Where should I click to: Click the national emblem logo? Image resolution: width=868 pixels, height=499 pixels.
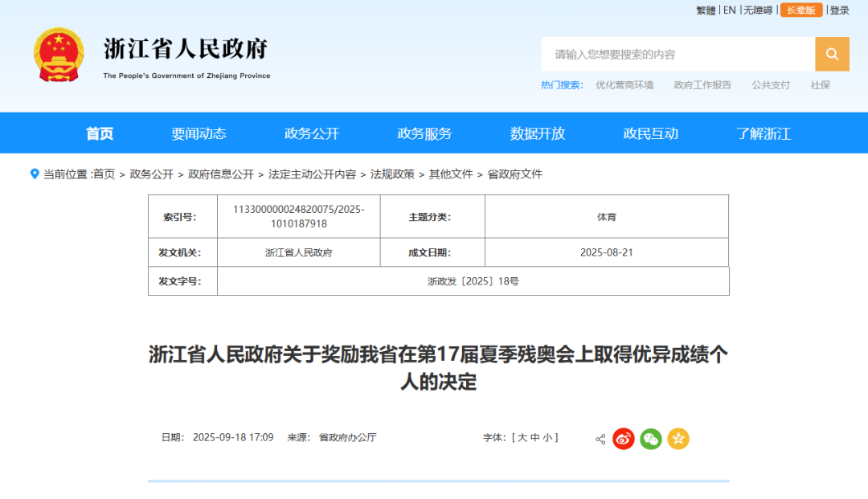point(59,55)
